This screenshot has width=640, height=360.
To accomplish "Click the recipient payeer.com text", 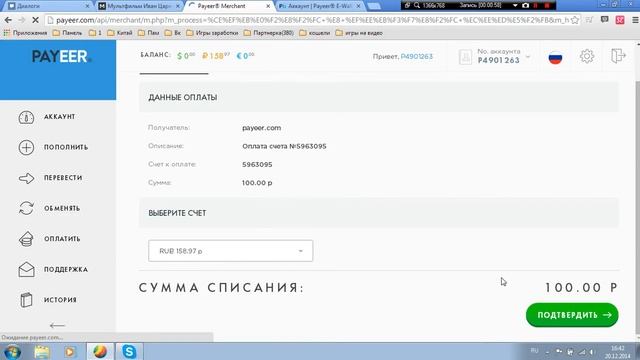I will [x=262, y=128].
